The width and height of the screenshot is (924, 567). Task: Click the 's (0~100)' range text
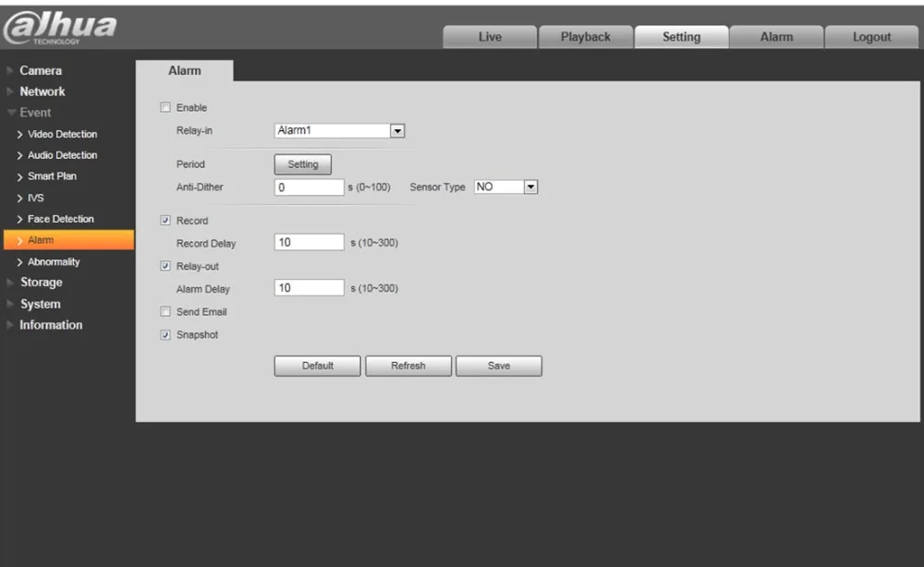pos(369,187)
